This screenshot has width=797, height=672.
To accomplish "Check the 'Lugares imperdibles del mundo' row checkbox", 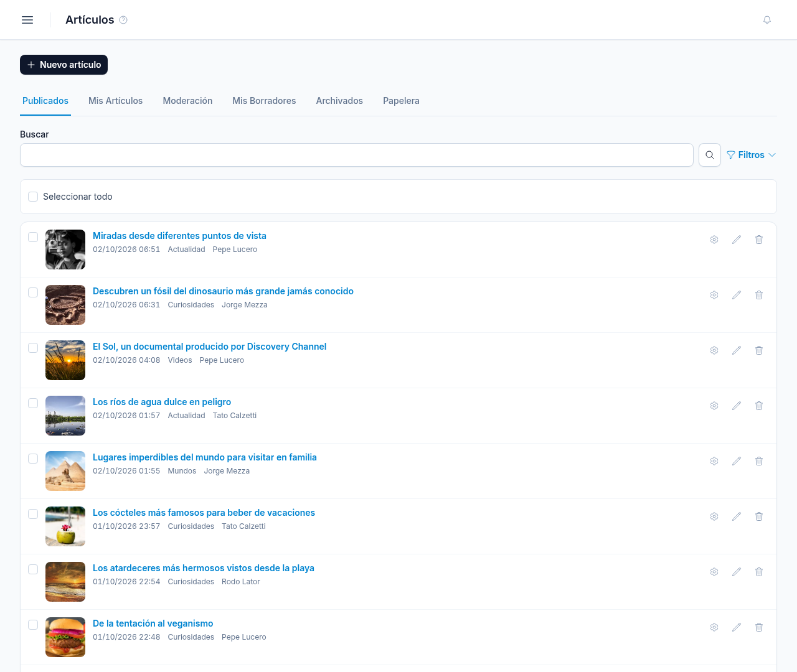I will click(x=33, y=459).
